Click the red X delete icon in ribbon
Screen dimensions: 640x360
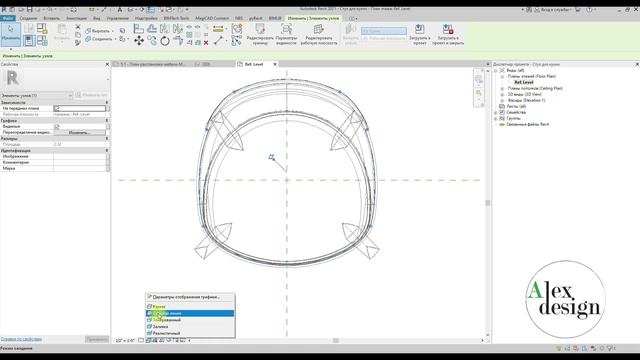tap(206, 42)
